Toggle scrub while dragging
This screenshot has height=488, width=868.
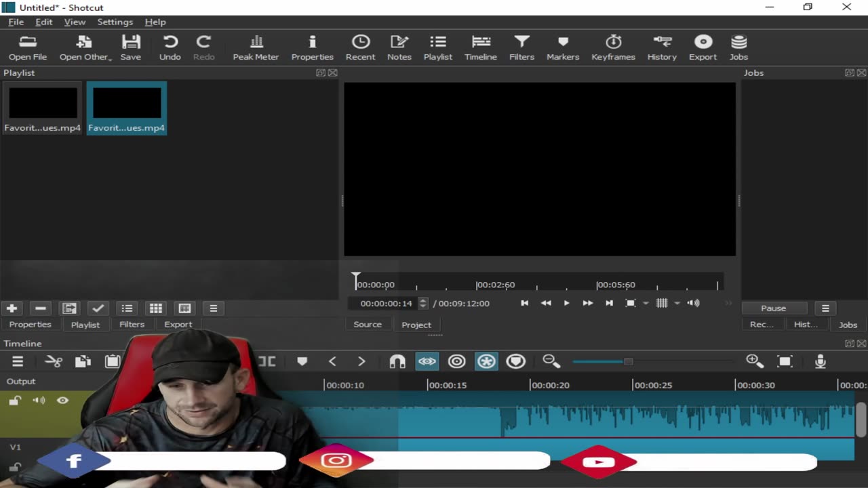pyautogui.click(x=427, y=361)
